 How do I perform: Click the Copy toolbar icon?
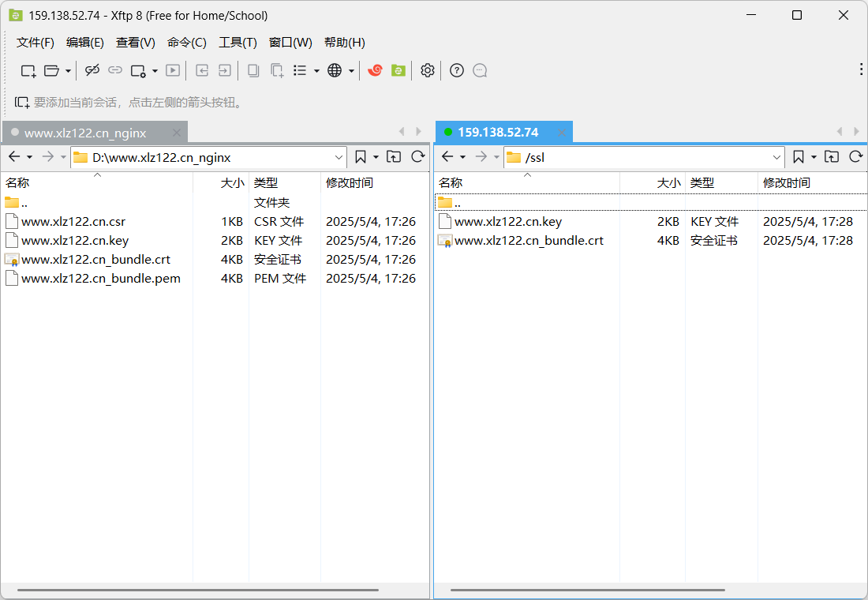coord(253,70)
